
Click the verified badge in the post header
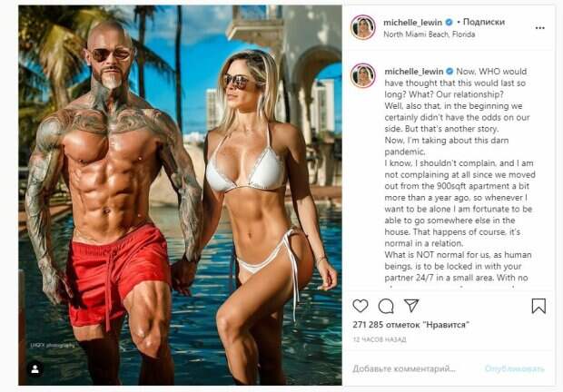pyautogui.click(x=449, y=23)
